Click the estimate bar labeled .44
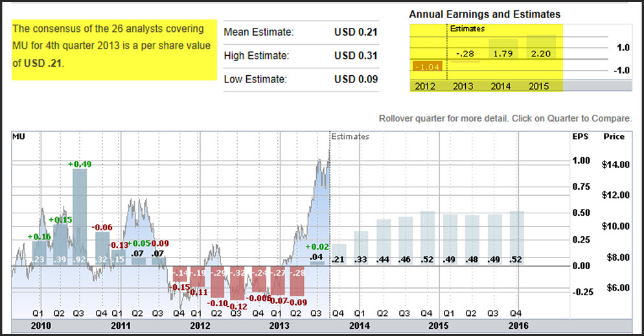Viewport: 644px width, 336px height. tap(384, 243)
